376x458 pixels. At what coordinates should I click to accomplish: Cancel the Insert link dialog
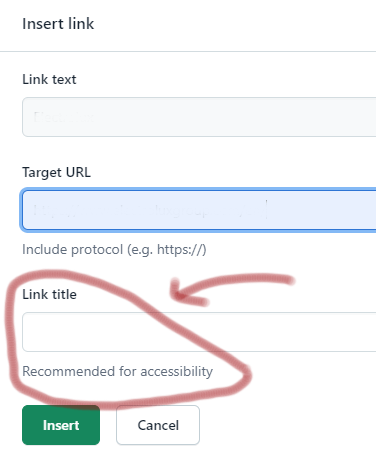(158, 425)
